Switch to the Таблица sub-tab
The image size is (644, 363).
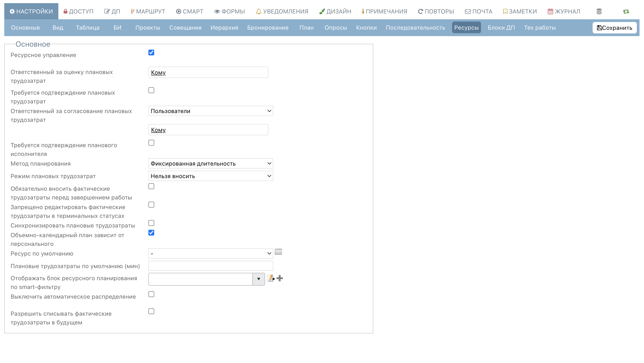click(88, 28)
